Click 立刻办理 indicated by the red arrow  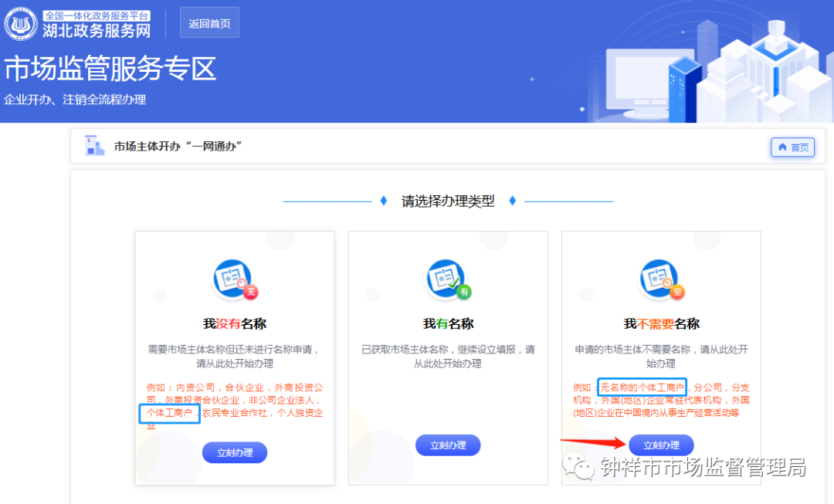(661, 445)
